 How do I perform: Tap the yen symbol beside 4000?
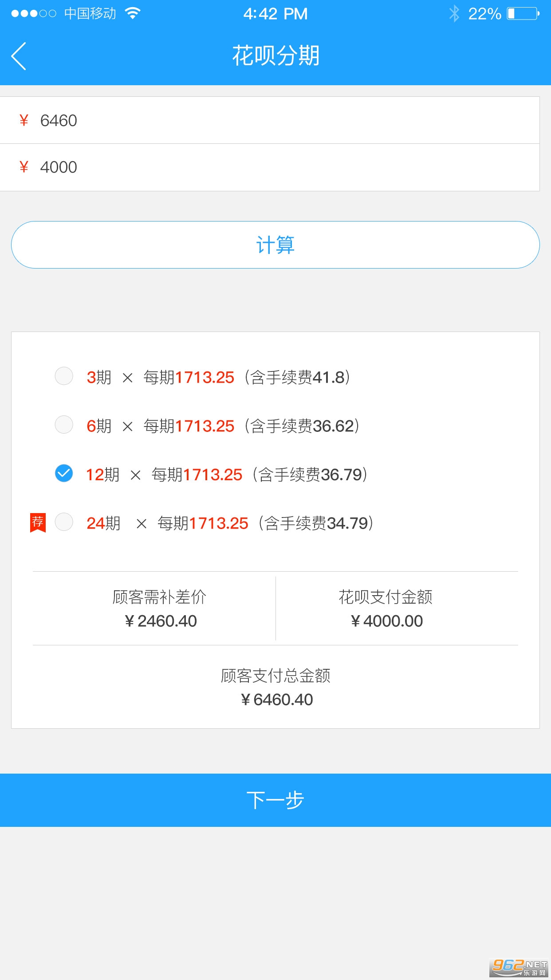coord(24,167)
